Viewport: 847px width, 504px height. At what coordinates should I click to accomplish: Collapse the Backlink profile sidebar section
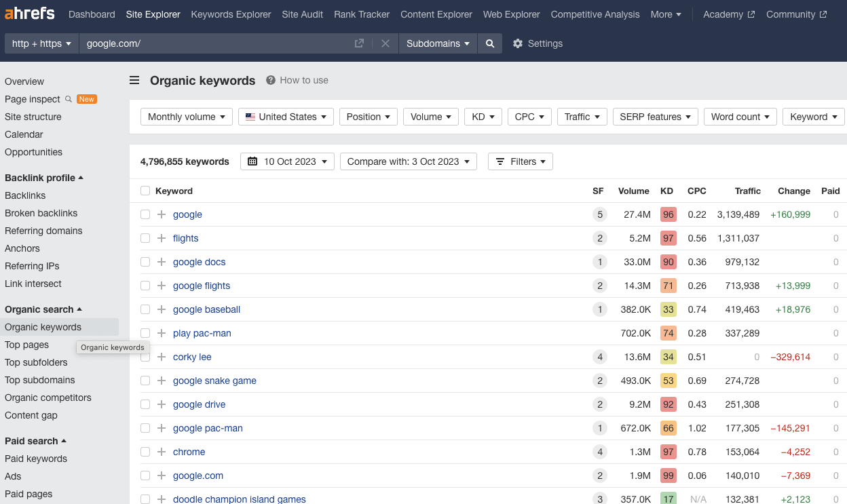point(44,178)
